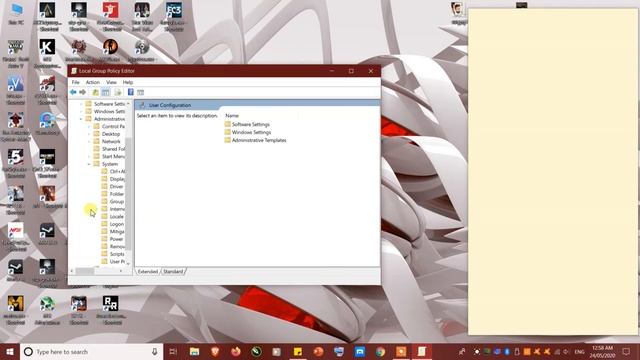Switch to the Extended tab
Screen dimensions: 640x360
point(148,271)
